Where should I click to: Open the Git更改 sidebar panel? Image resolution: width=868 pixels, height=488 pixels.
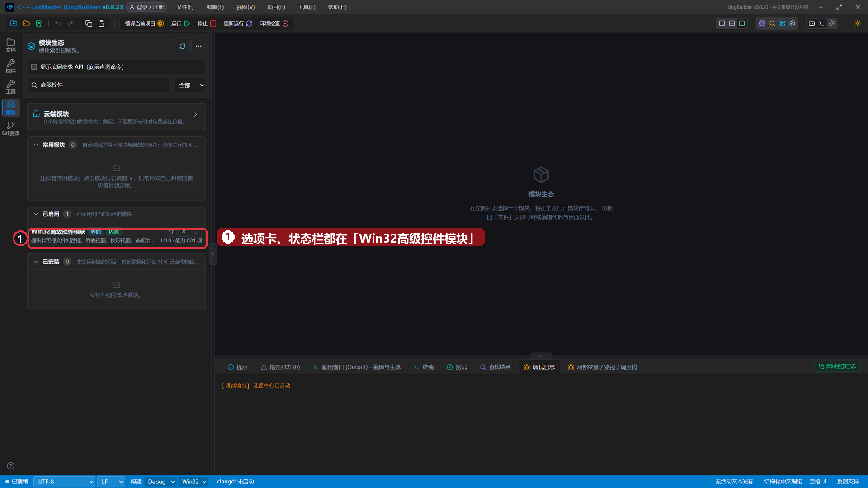[11, 128]
